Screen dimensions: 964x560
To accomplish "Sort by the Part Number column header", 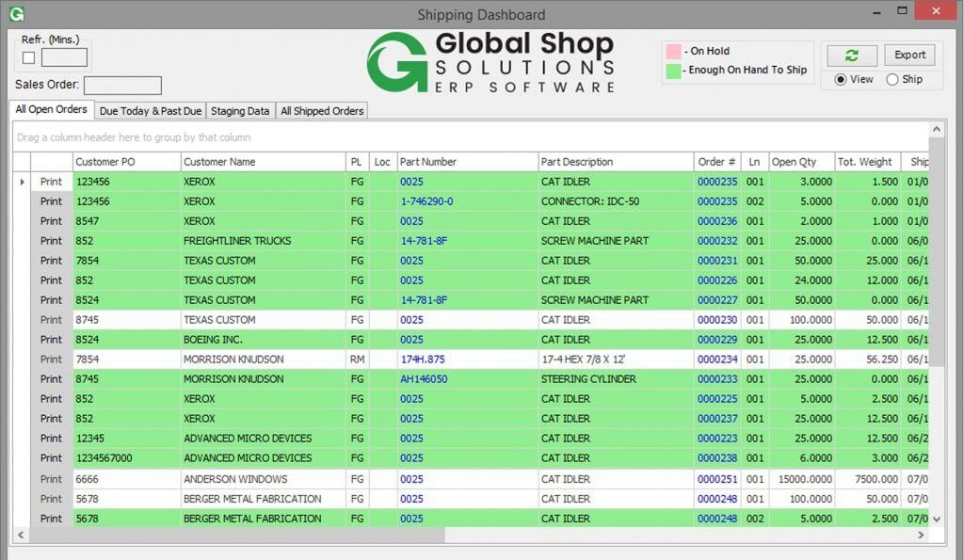I will (467, 162).
